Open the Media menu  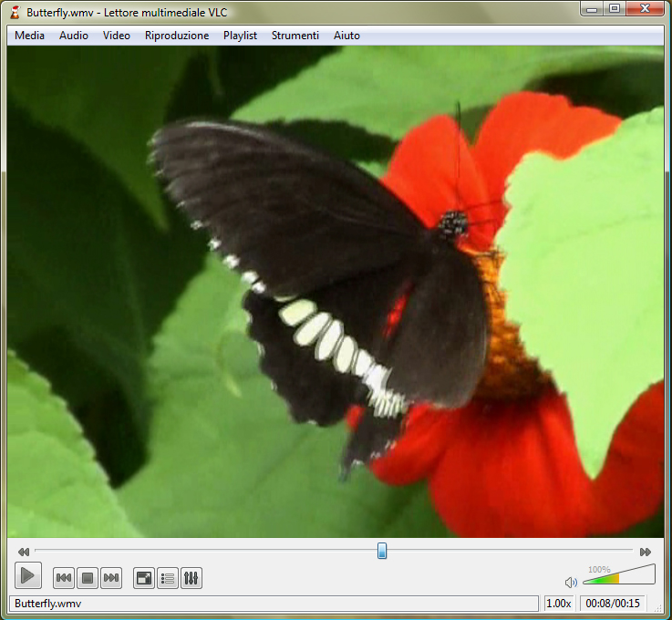pos(29,36)
